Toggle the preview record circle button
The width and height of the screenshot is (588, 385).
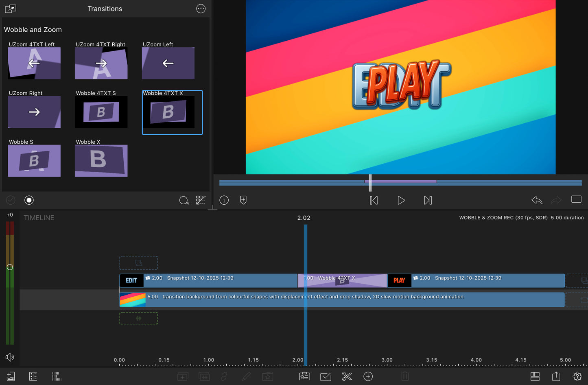point(29,200)
